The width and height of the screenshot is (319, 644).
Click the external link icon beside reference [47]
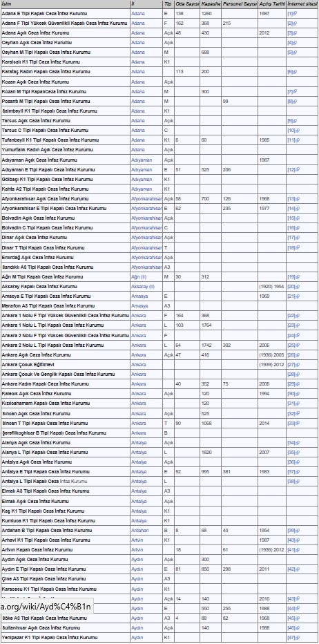pos(298,637)
